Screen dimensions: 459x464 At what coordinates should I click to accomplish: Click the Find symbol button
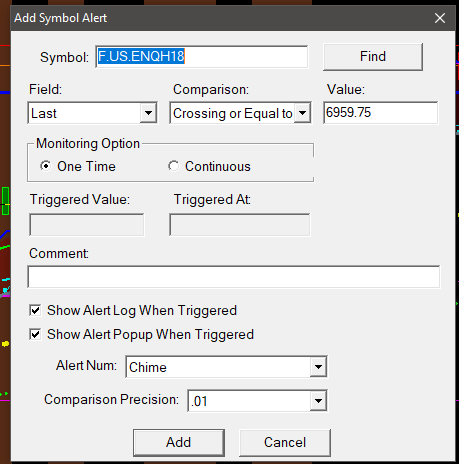click(373, 56)
